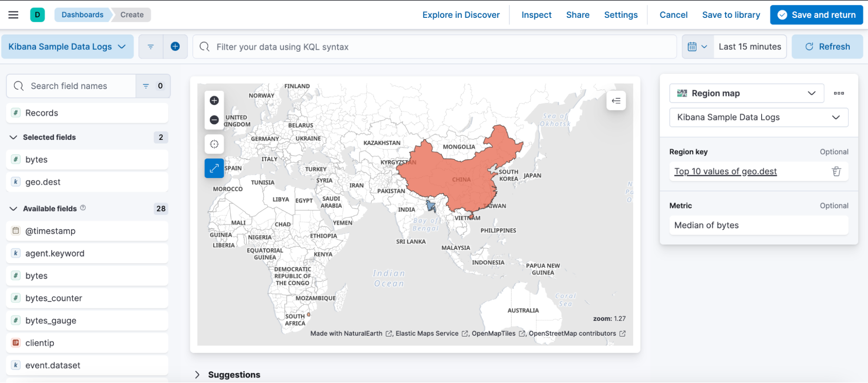Click the map zoom out button
This screenshot has width=868, height=383.
tap(214, 120)
